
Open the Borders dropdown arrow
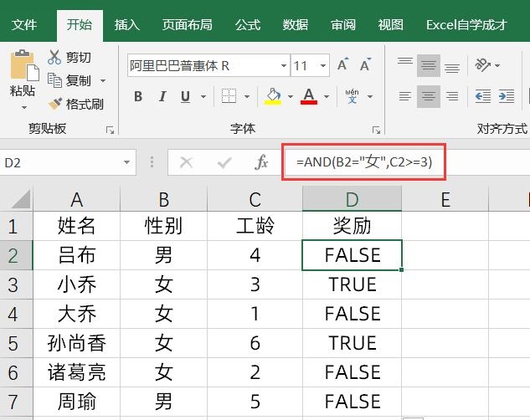(x=247, y=96)
